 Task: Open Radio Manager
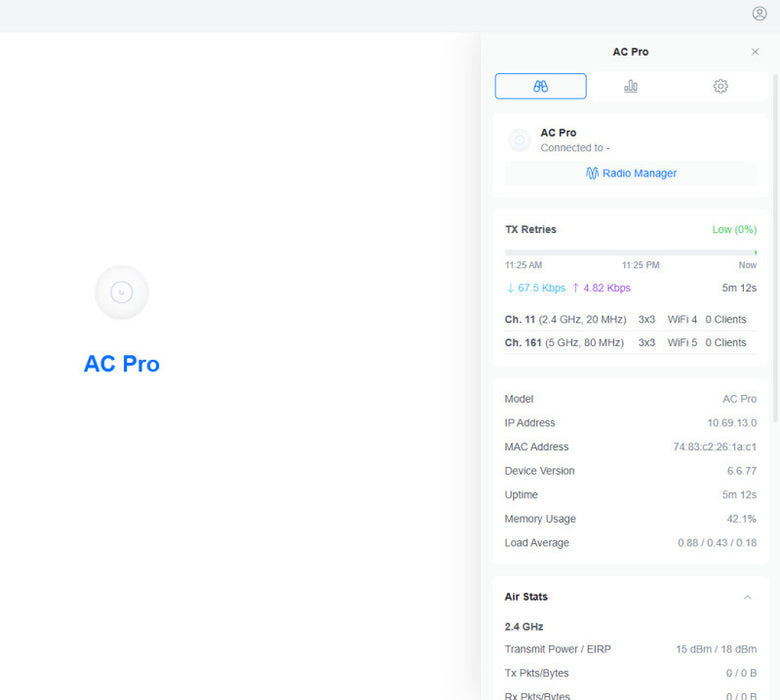coord(630,173)
